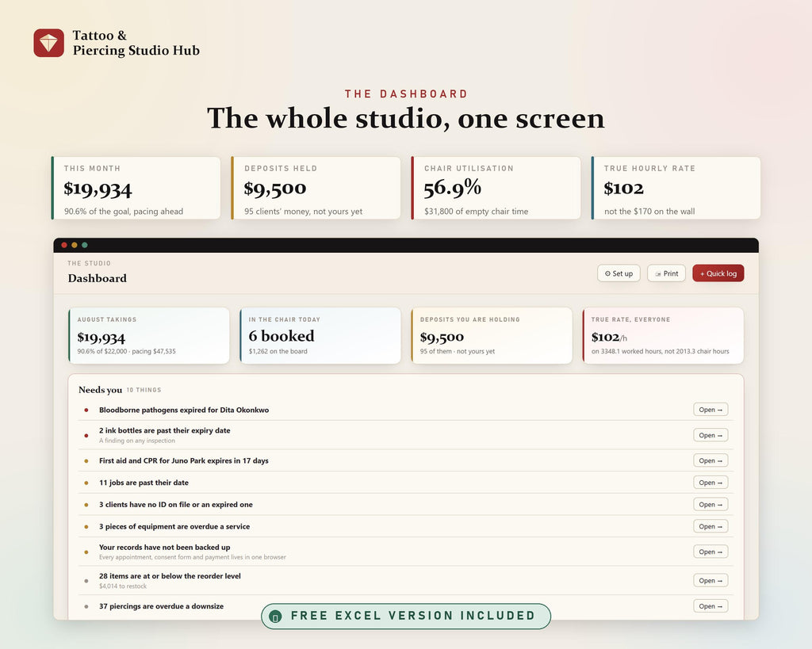
Task: Click the + Quick log button
Action: 718,273
